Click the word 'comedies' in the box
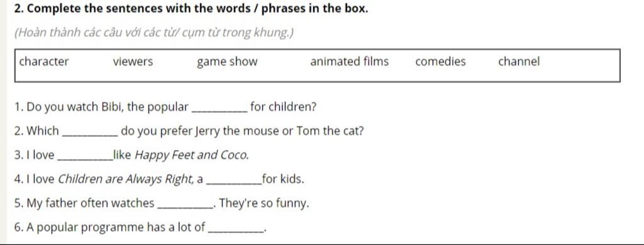 pos(440,62)
